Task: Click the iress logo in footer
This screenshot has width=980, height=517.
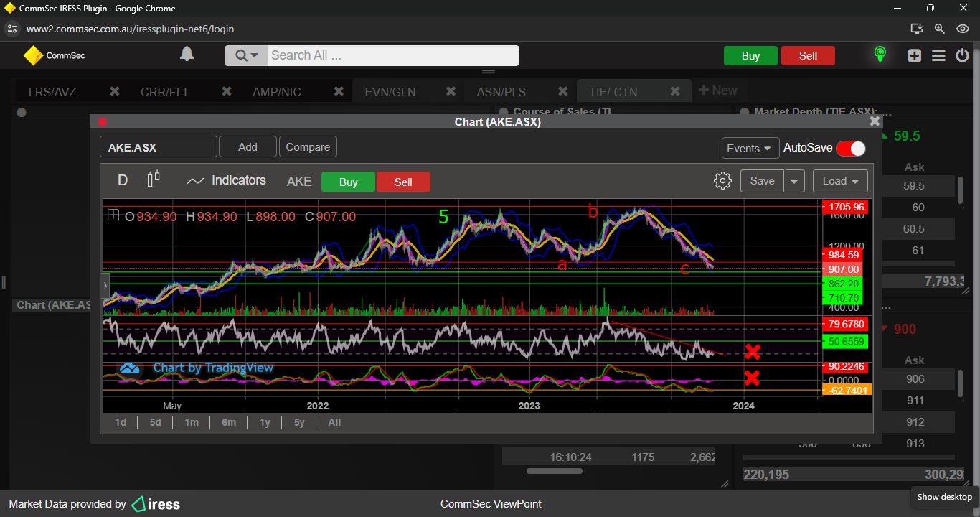Action: pyautogui.click(x=156, y=504)
